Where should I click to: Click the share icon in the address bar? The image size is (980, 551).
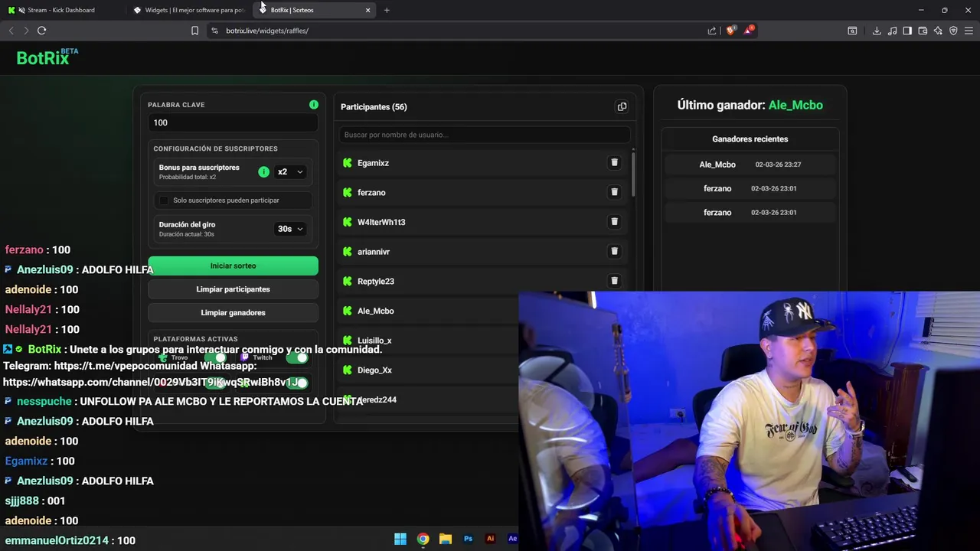(x=712, y=31)
